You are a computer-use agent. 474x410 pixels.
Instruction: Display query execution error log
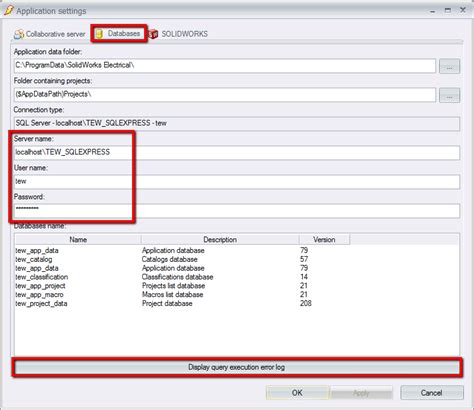237,367
